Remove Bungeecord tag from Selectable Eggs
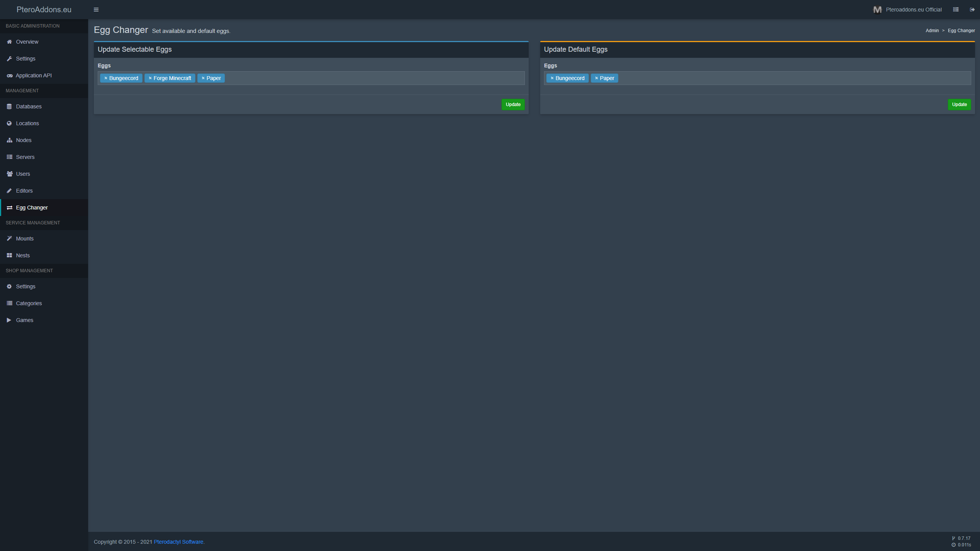The image size is (980, 551). tap(106, 78)
